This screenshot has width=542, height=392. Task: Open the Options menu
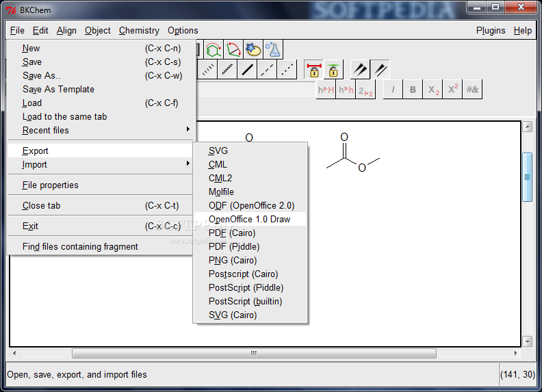tap(183, 30)
